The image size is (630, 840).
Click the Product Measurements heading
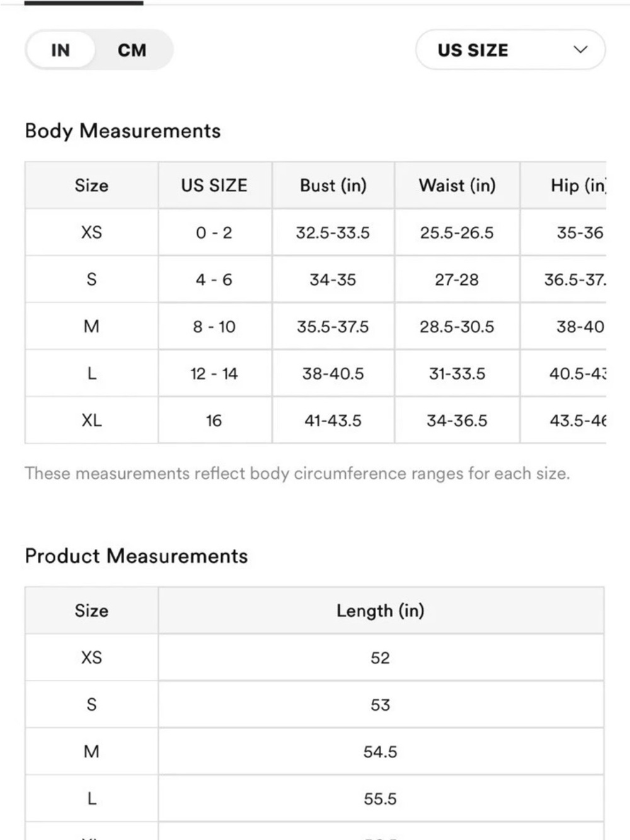(136, 556)
